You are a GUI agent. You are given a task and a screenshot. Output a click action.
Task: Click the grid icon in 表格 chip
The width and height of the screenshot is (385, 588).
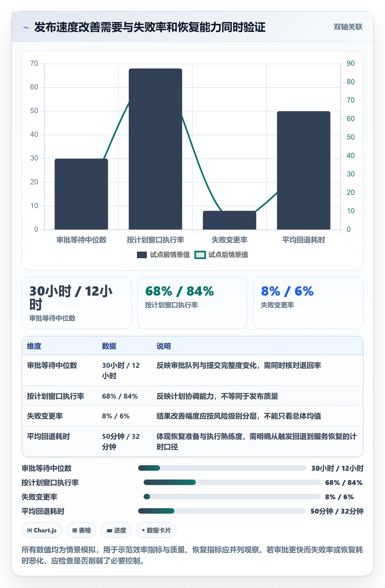[x=75, y=530]
